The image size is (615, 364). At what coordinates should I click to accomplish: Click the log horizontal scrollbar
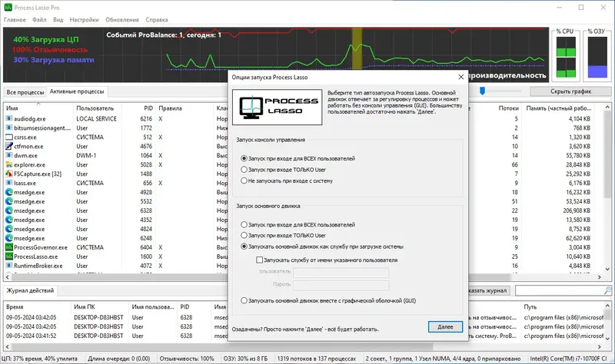pyautogui.click(x=221, y=347)
